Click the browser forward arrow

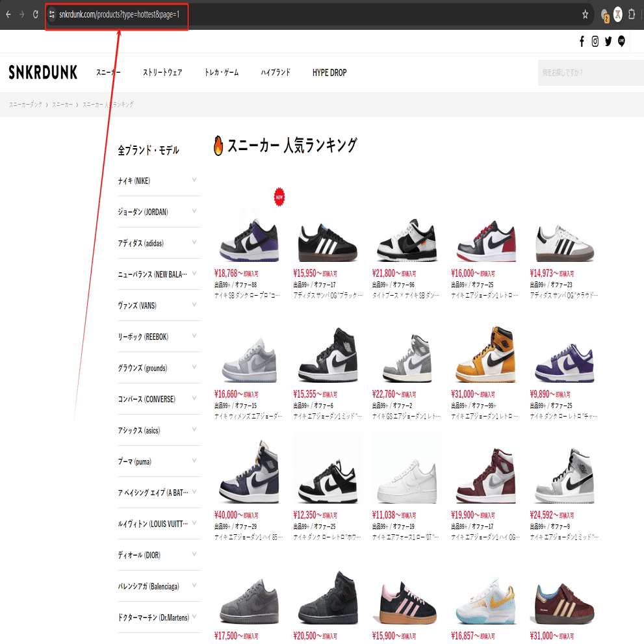[x=22, y=15]
